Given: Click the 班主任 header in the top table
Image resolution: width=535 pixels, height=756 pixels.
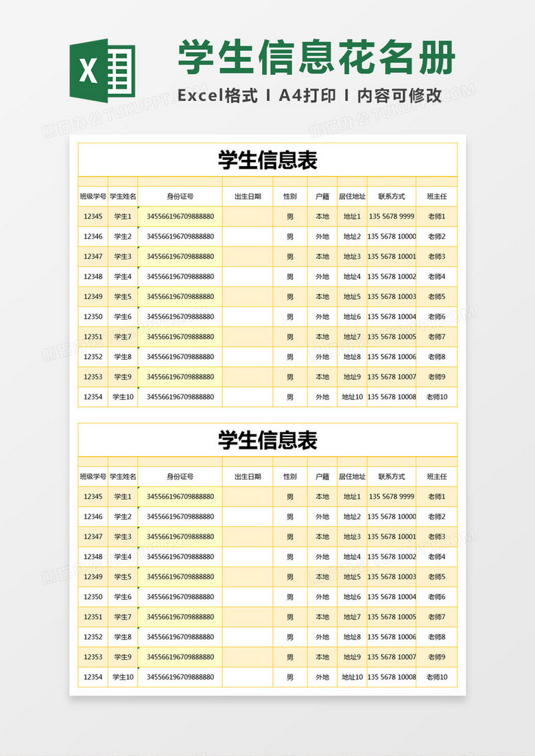Looking at the screenshot, I should [x=437, y=196].
